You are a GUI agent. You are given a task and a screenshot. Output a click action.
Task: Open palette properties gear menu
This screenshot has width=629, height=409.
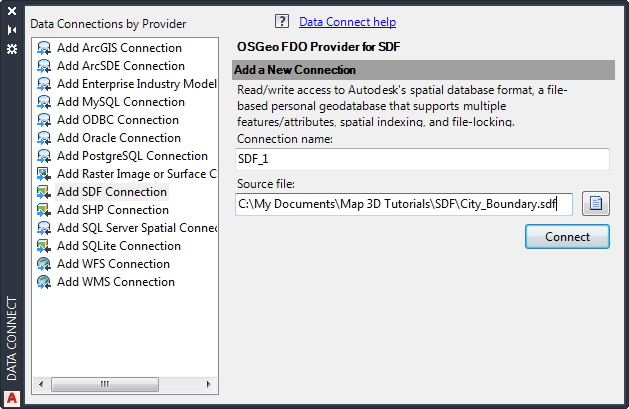pyautogui.click(x=12, y=47)
